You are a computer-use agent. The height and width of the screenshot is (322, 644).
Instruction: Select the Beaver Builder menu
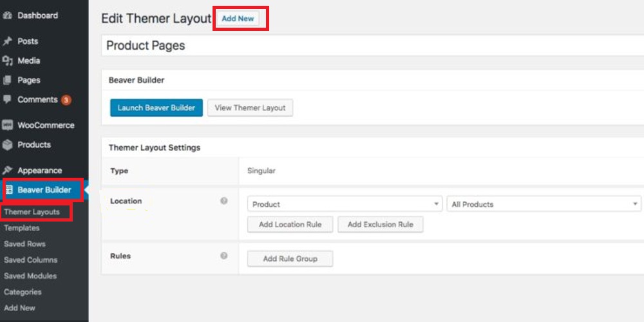point(43,190)
